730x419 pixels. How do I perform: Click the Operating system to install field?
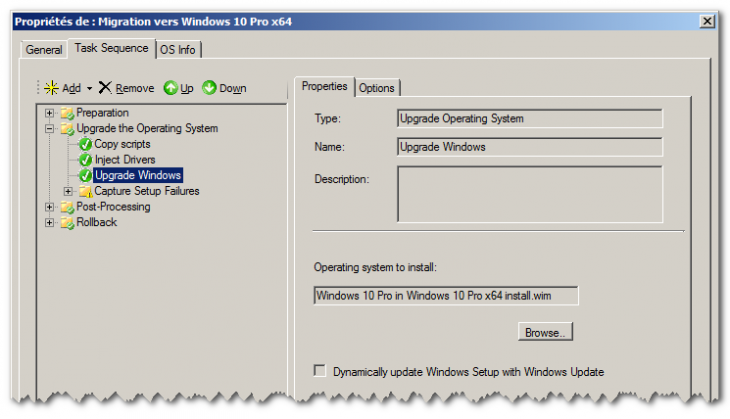coord(446,296)
